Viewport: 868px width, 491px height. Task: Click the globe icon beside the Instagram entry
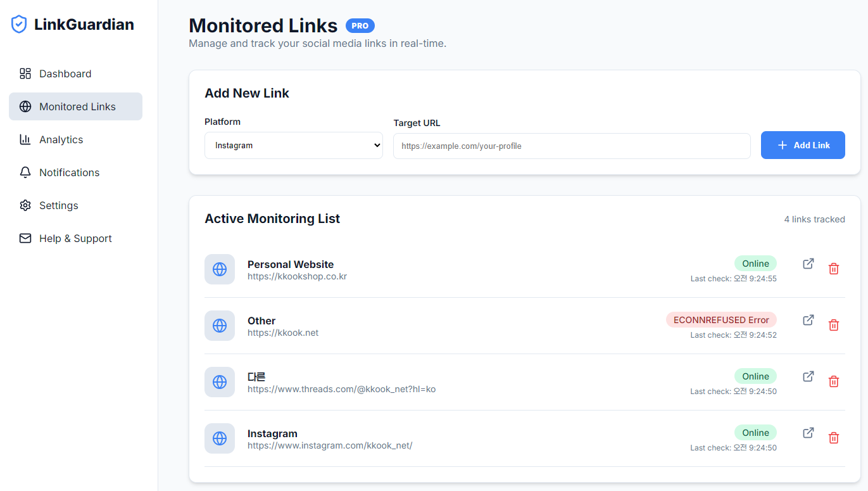219,438
